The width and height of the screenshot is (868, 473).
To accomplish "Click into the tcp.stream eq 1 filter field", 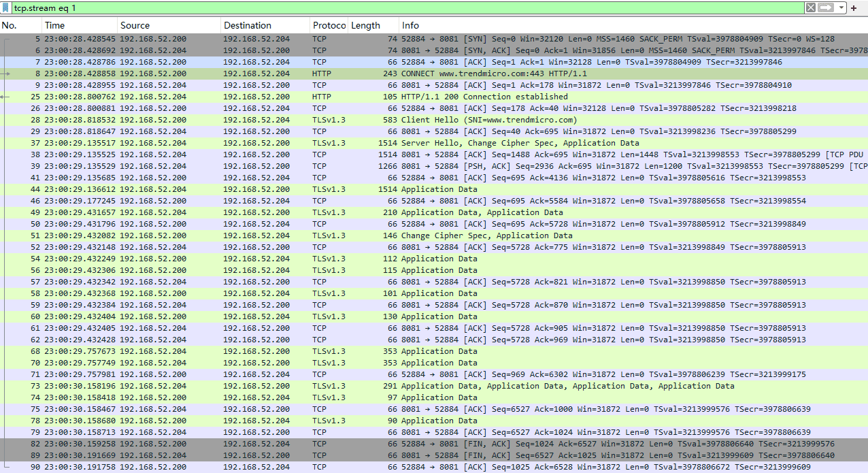I will click(x=408, y=8).
